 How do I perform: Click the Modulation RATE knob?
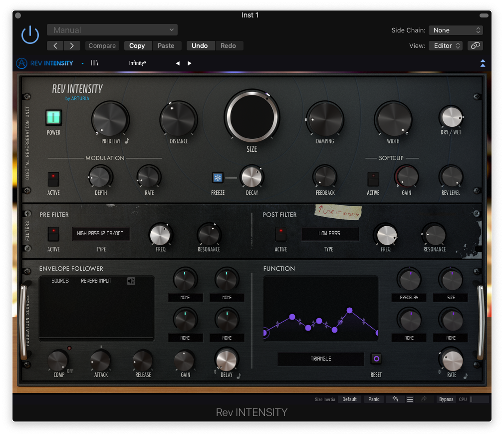click(x=149, y=177)
